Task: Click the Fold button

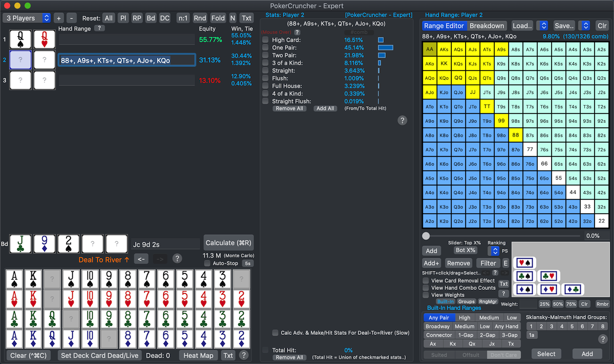Action: click(218, 18)
